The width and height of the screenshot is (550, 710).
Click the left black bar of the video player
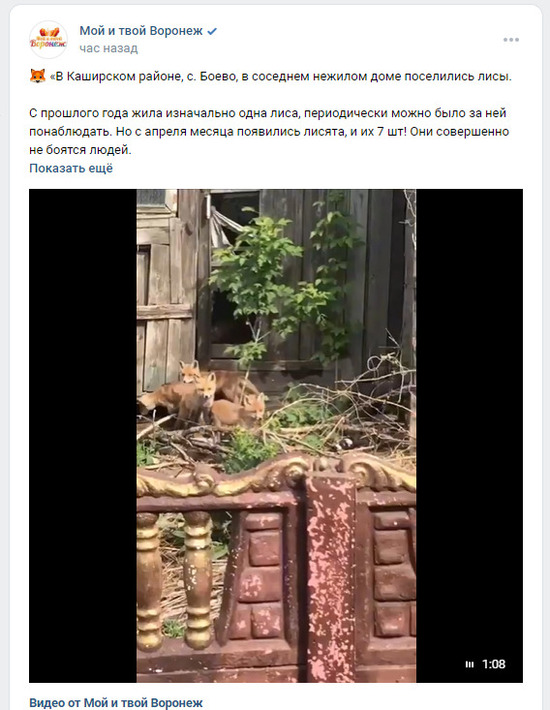tap(83, 436)
